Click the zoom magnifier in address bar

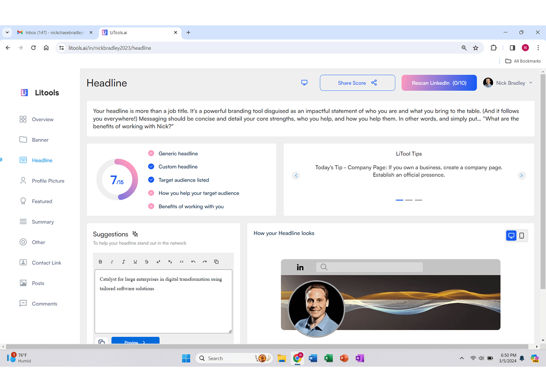tap(464, 48)
